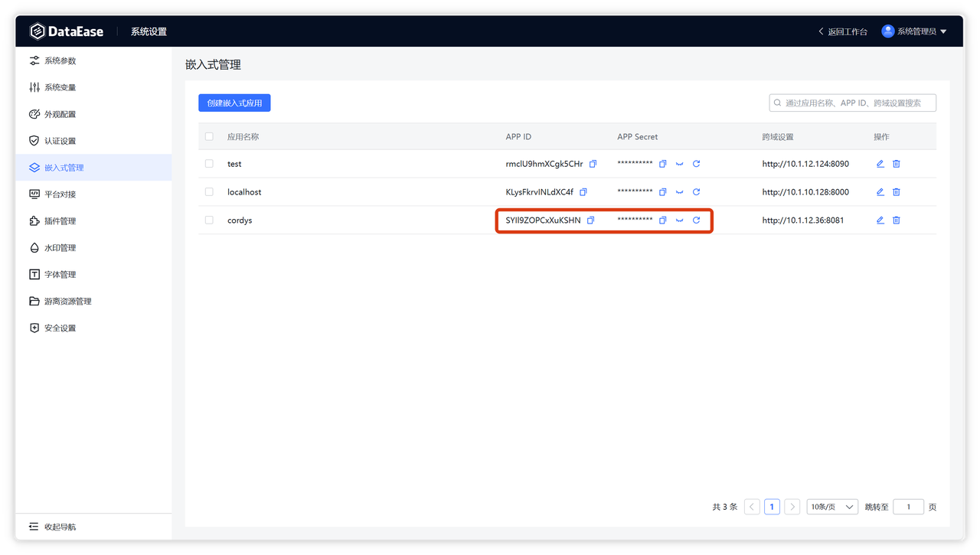The image size is (980, 555).
Task: Copy the localhost APP ID
Action: click(583, 192)
